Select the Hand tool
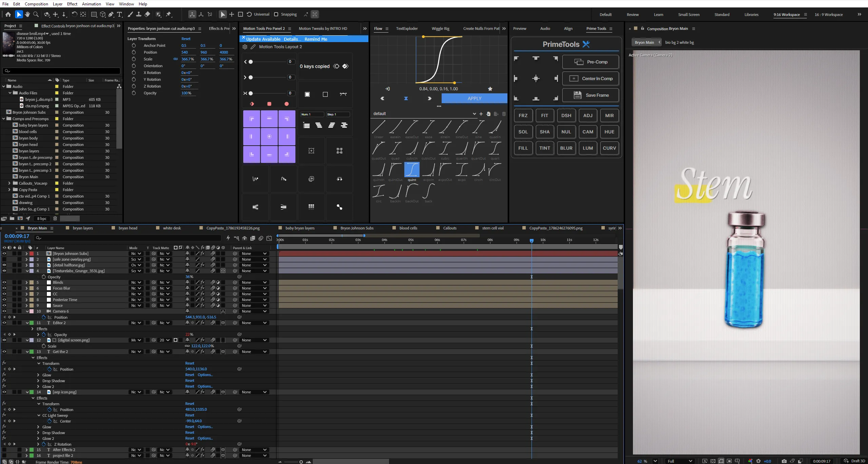The width and height of the screenshot is (868, 464). [27, 14]
